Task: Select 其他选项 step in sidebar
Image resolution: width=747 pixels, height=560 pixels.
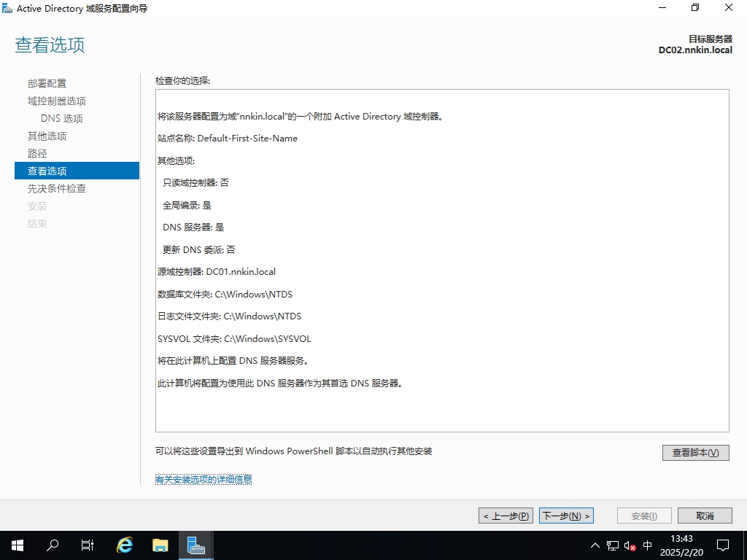Action: 47,136
